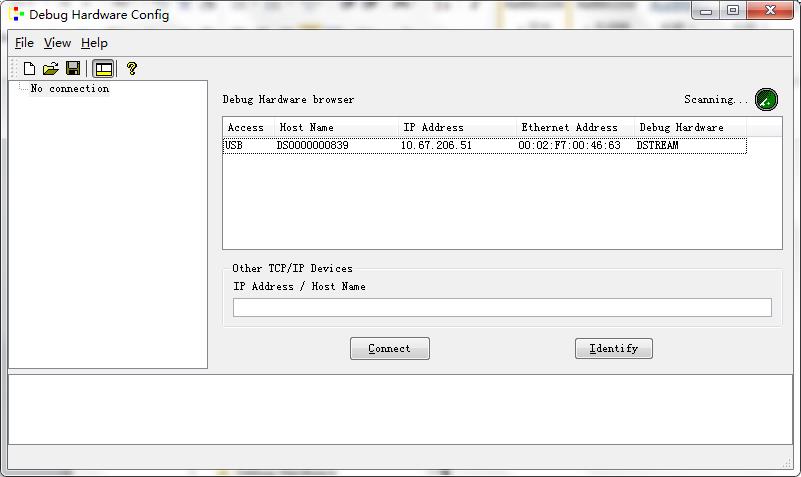Click Ethernet address 00:02:F7:00:46:63
The width and height of the screenshot is (801, 477).
pos(570,146)
